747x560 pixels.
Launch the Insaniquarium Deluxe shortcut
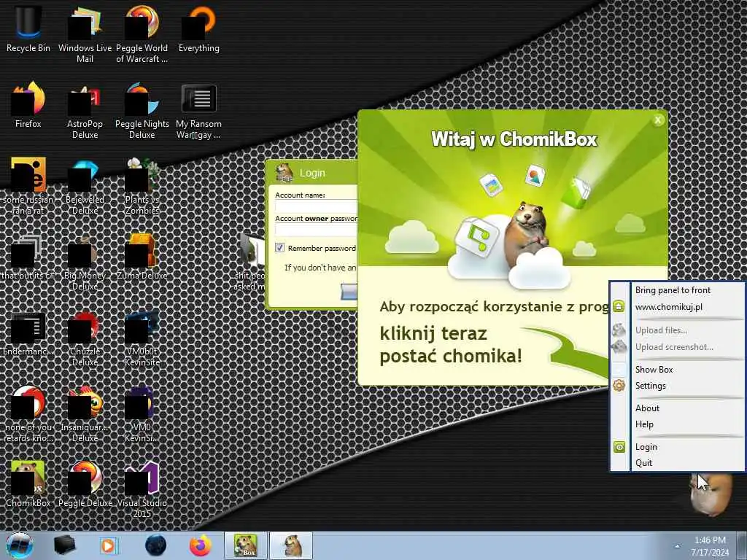click(x=85, y=413)
